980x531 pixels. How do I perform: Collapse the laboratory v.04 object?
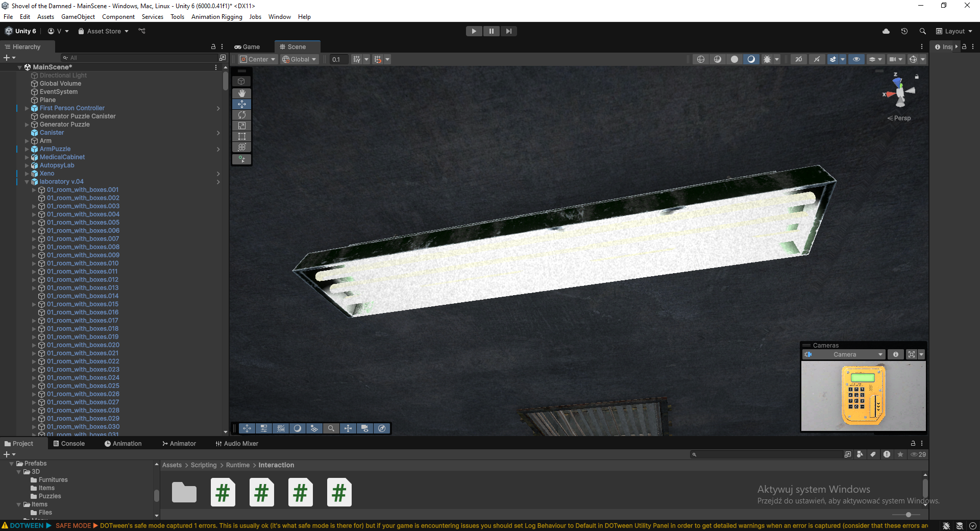coord(27,182)
